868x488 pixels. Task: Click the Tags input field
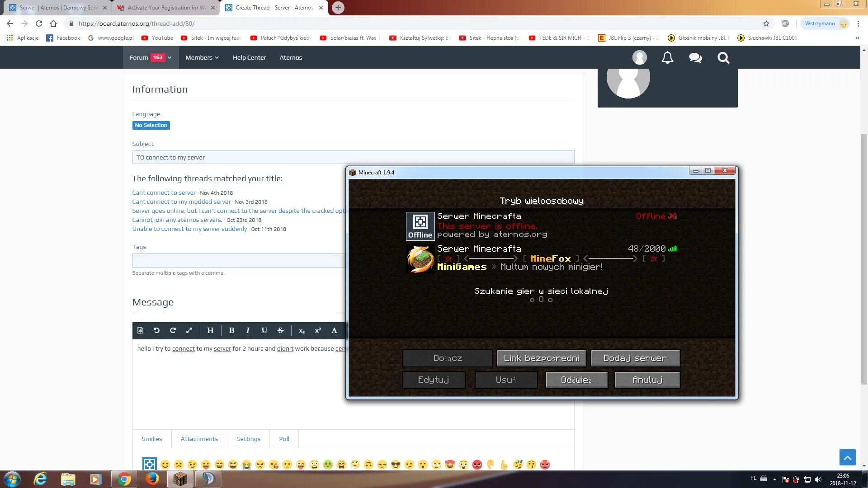(x=239, y=261)
